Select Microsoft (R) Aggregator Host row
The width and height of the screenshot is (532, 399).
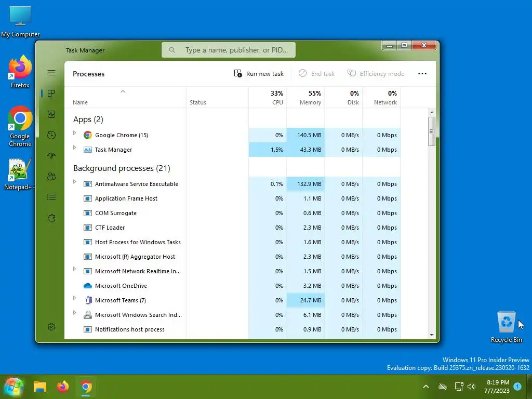coord(232,257)
